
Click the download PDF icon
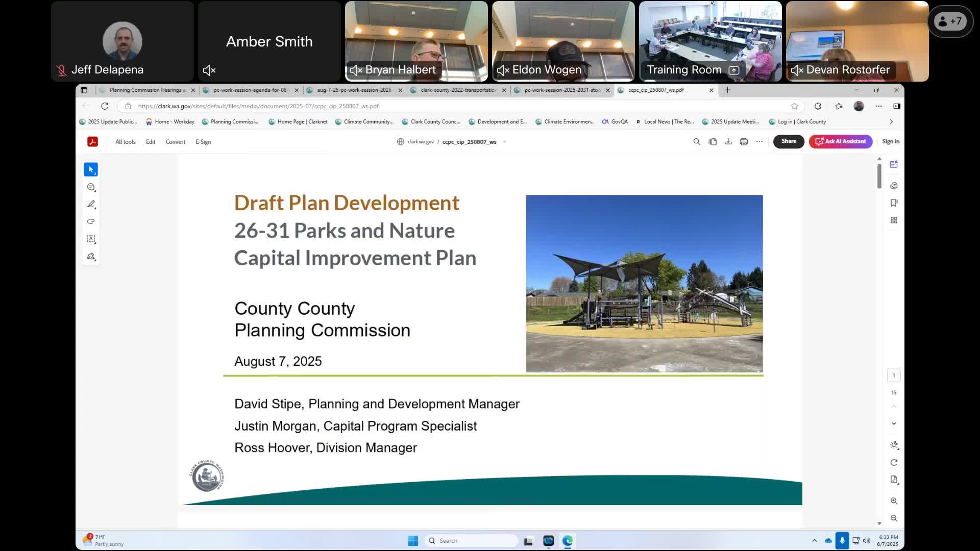(728, 142)
